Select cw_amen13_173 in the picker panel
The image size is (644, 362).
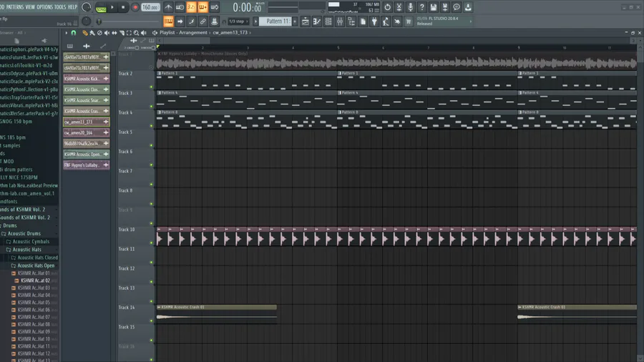(87, 122)
